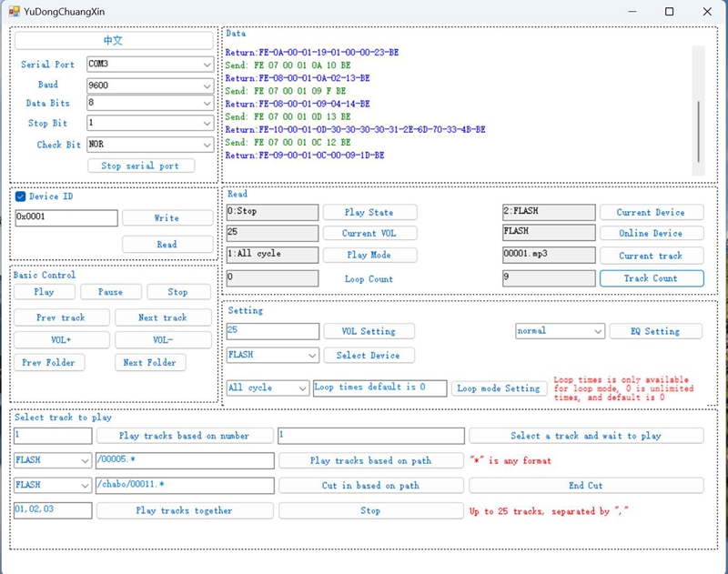This screenshot has height=574, width=728.
Task: Read the Play State
Action: [x=369, y=212]
